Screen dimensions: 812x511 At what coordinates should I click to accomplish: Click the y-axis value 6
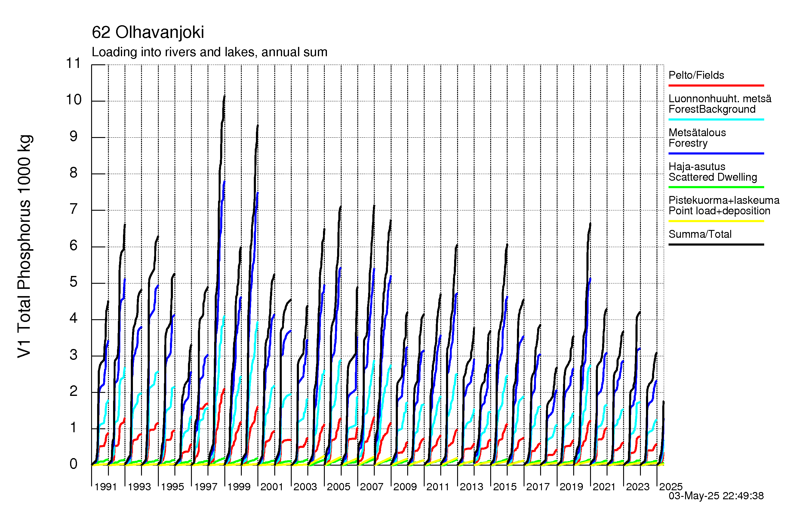(73, 246)
